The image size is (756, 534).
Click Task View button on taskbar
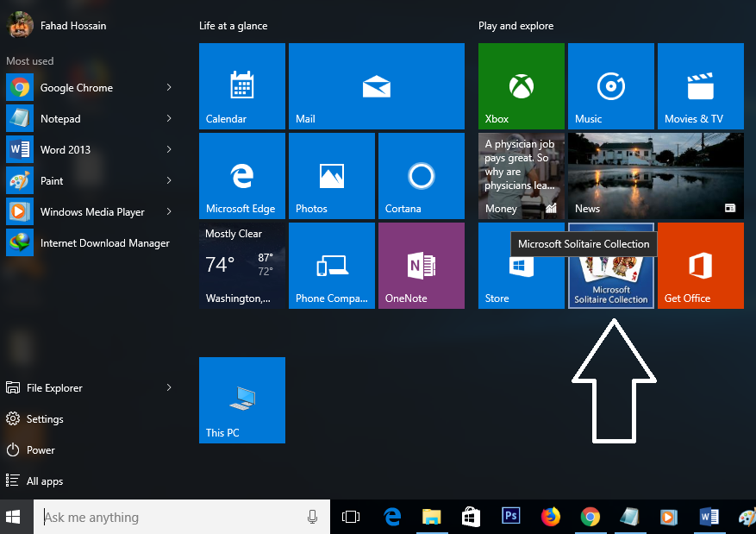(351, 517)
